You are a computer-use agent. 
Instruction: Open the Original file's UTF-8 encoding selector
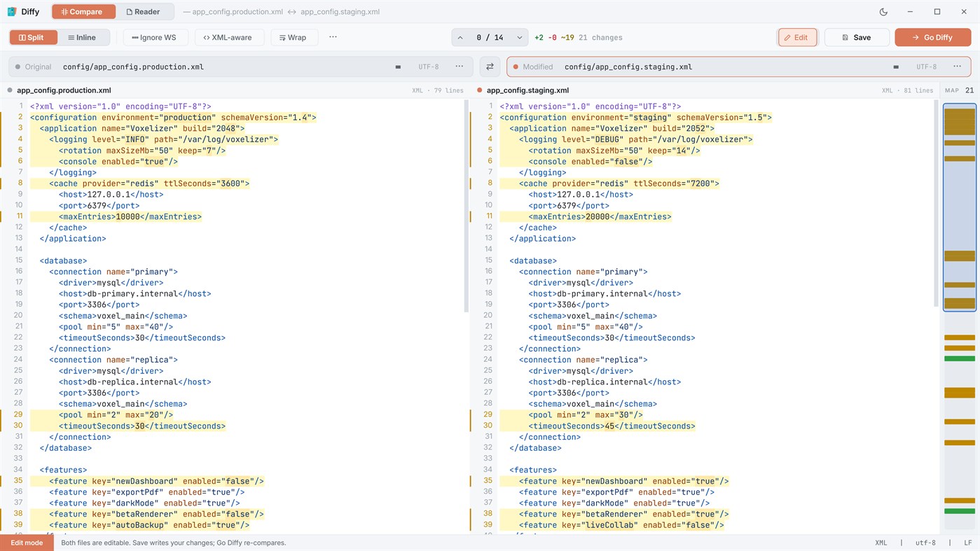(429, 67)
